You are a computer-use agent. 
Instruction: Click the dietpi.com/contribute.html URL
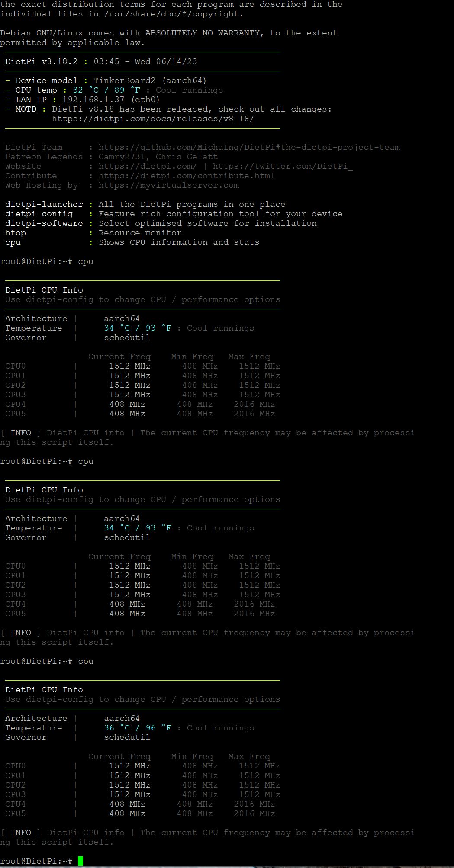click(x=187, y=176)
